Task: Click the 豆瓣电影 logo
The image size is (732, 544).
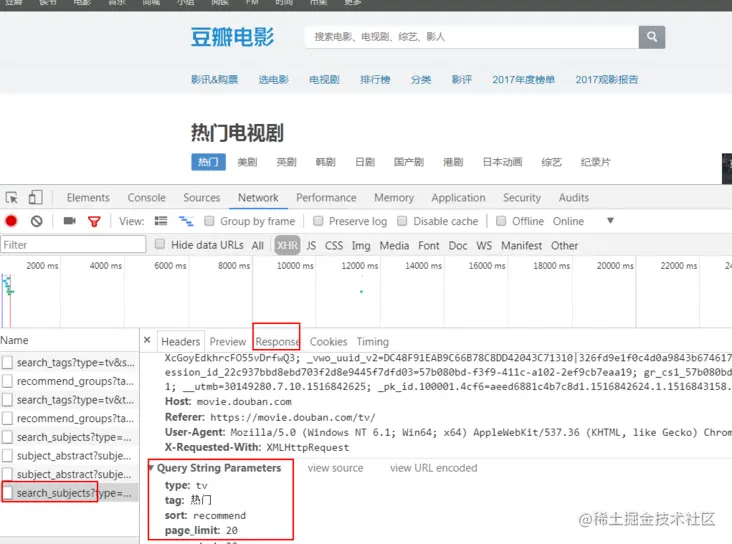Action: click(x=232, y=37)
